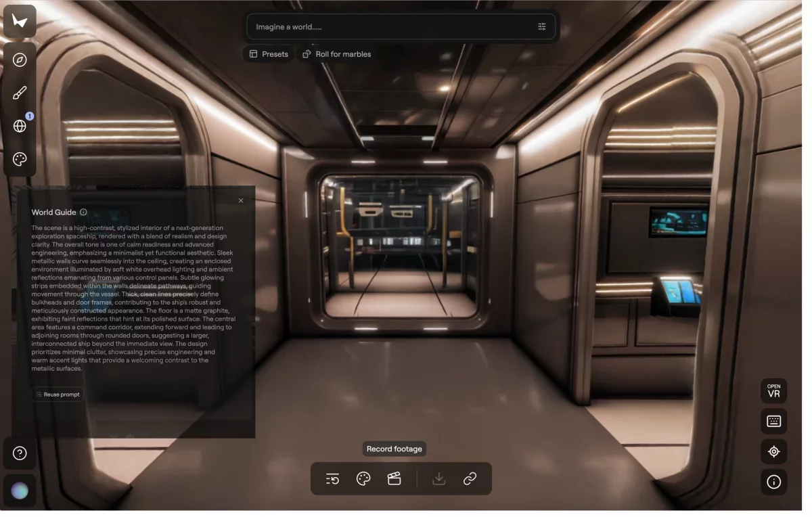Screen dimensions: 812x517
Task: Toggle the keyboard controls overlay
Action: (x=773, y=421)
